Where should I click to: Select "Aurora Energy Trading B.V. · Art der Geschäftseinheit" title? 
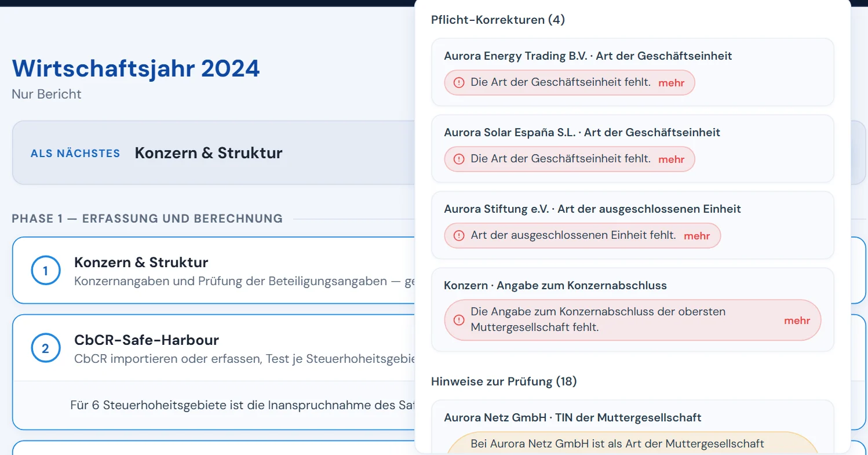[588, 56]
